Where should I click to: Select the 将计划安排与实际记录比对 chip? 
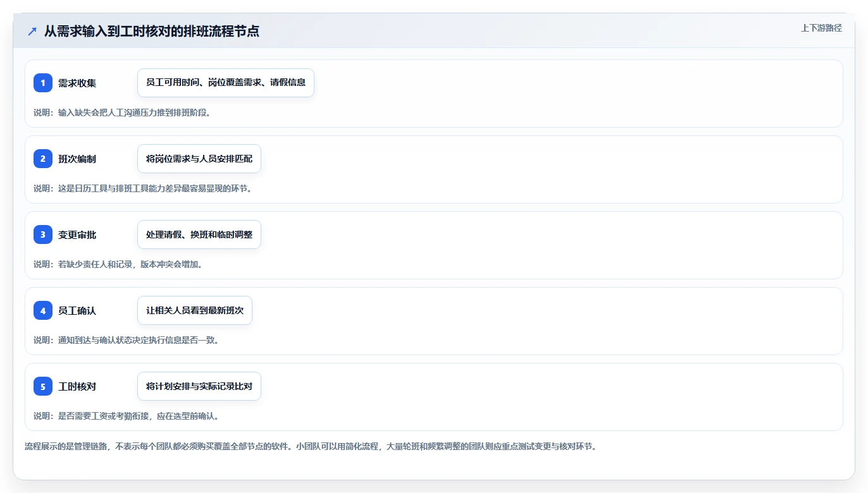[199, 386]
